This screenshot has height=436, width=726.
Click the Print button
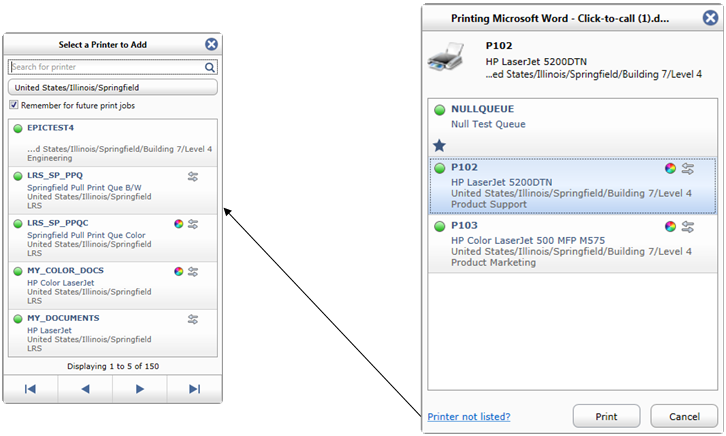tap(606, 416)
